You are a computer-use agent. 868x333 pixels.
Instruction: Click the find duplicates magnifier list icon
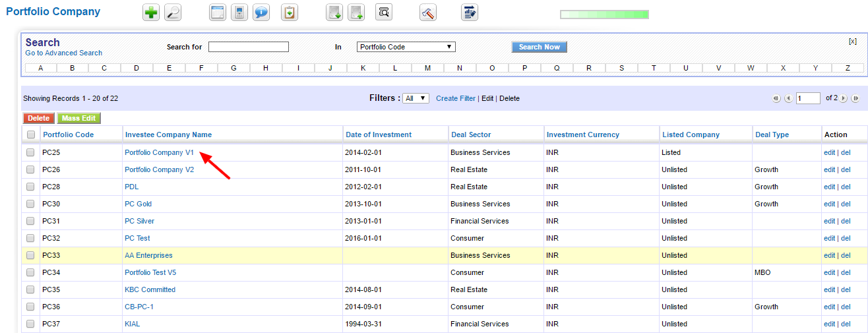coord(384,13)
